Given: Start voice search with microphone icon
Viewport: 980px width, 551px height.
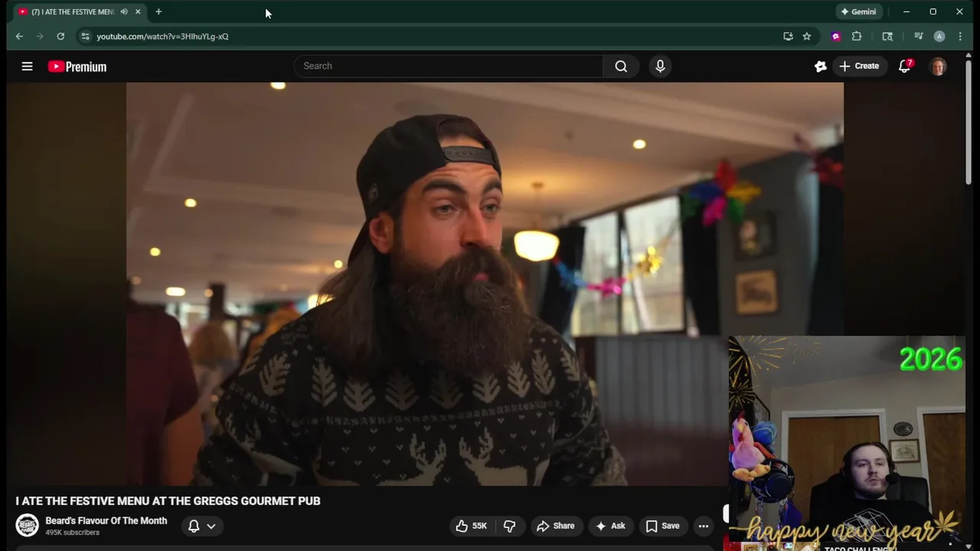Looking at the screenshot, I should point(660,67).
